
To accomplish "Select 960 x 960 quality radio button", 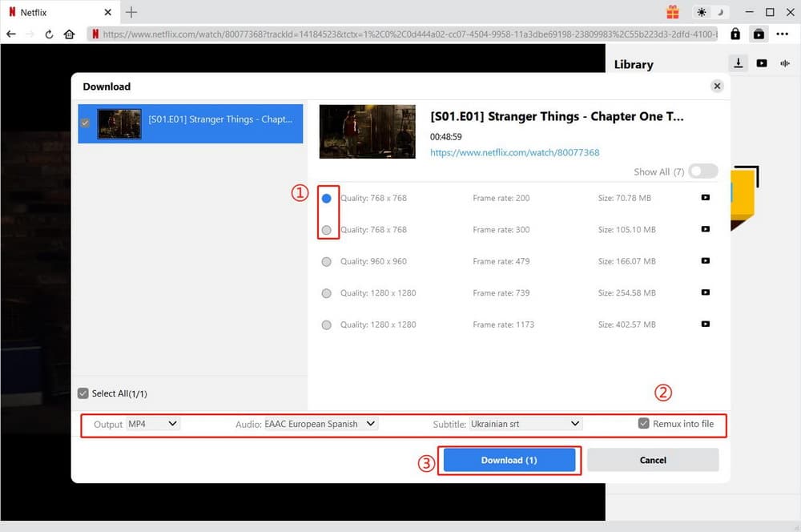I will click(x=326, y=261).
